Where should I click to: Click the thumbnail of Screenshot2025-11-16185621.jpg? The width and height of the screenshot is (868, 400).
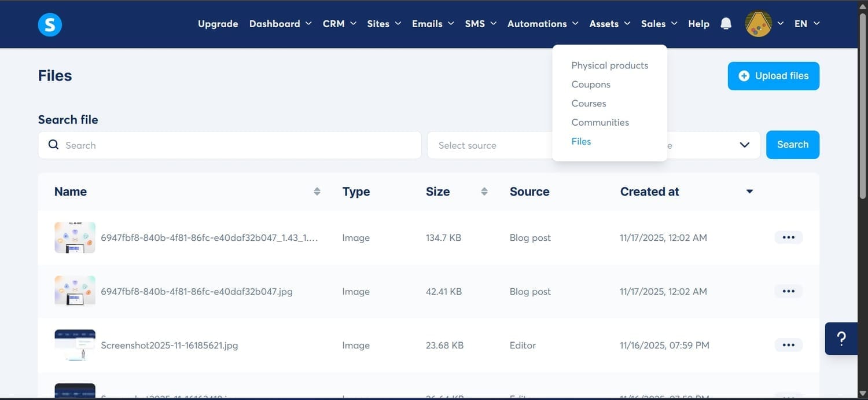pyautogui.click(x=74, y=344)
